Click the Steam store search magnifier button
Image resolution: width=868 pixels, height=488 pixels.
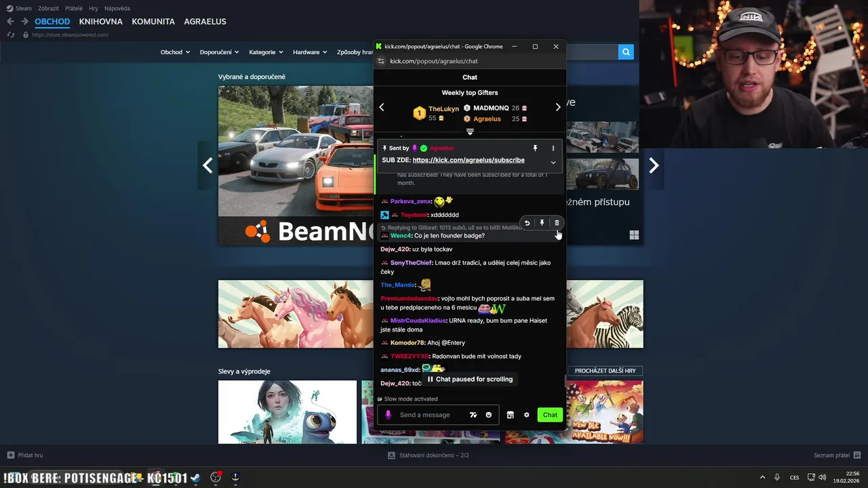pos(626,52)
